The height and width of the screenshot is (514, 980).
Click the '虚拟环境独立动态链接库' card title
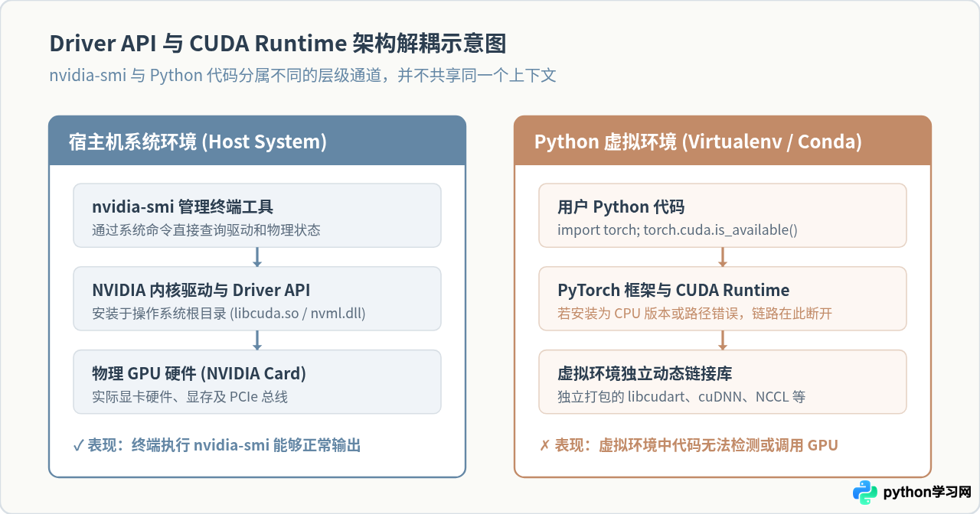click(x=645, y=373)
